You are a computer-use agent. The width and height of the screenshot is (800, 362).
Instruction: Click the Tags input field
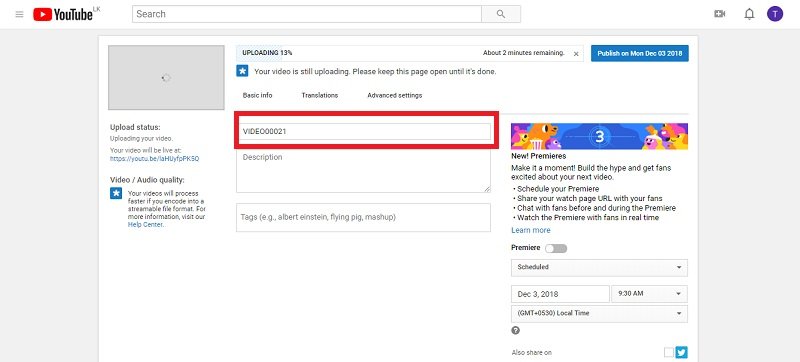click(363, 217)
